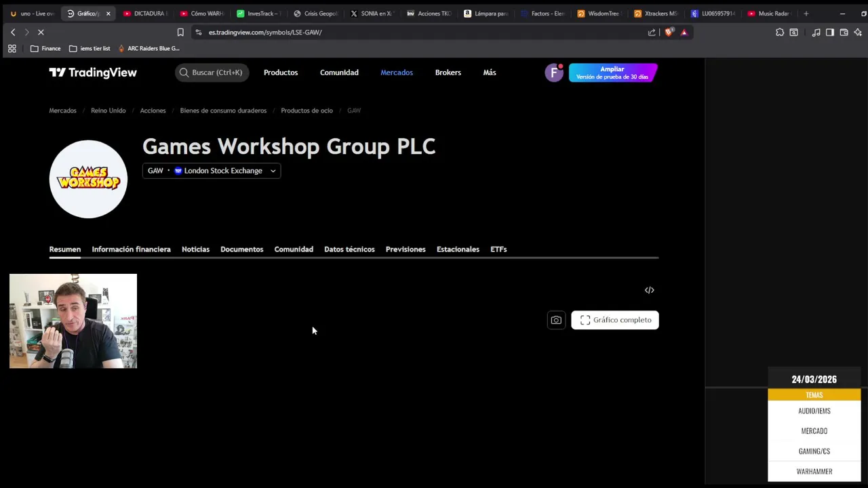Switch to the Xtrackers MS browser tab
Viewport: 868px width, 488px height.
point(656,14)
